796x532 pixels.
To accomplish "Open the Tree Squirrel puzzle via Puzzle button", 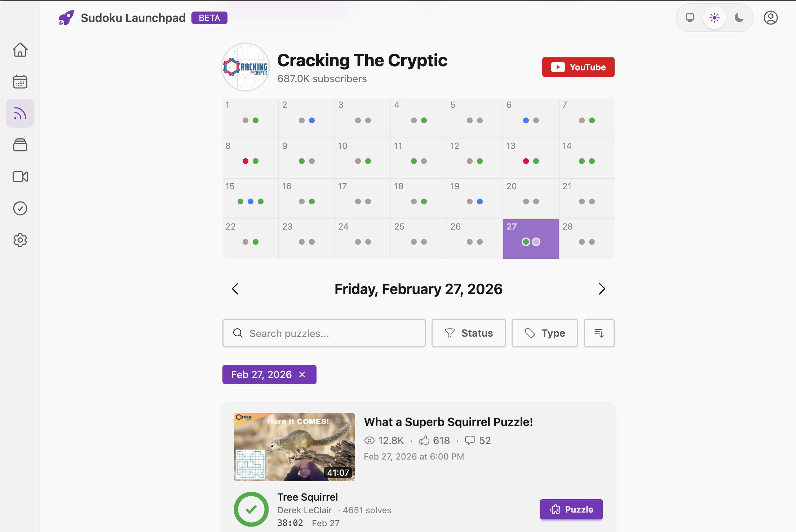I will (571, 509).
